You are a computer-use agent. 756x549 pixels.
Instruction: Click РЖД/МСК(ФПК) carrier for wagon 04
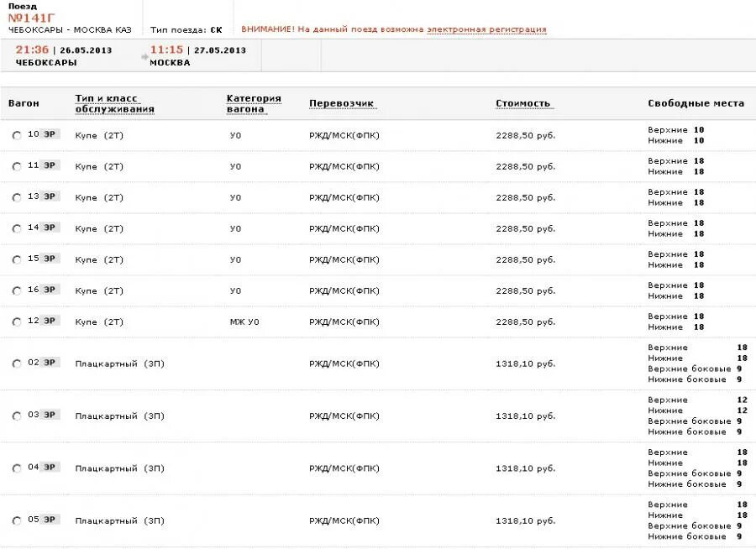344,468
